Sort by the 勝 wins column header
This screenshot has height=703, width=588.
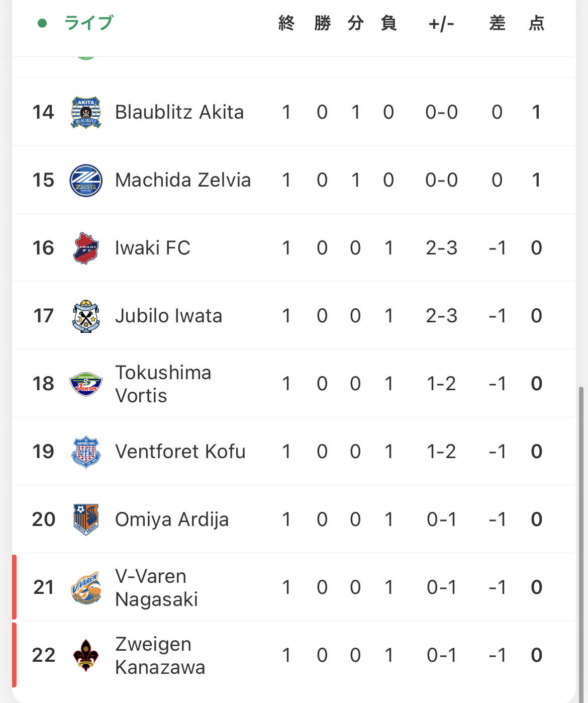click(x=322, y=23)
